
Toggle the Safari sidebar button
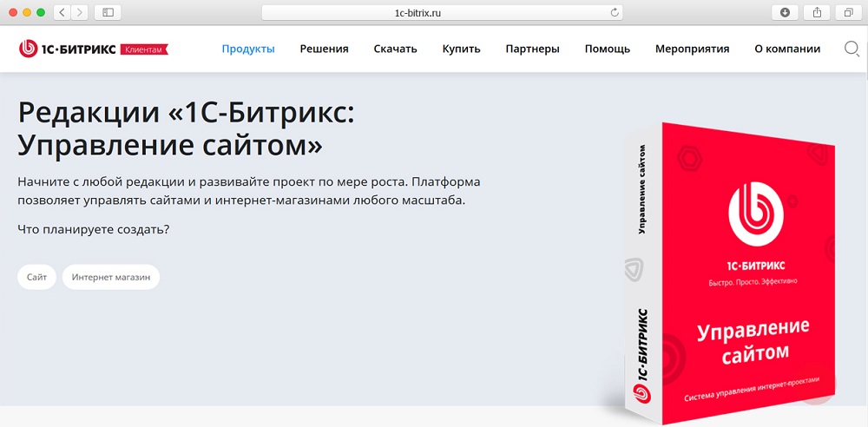click(108, 12)
